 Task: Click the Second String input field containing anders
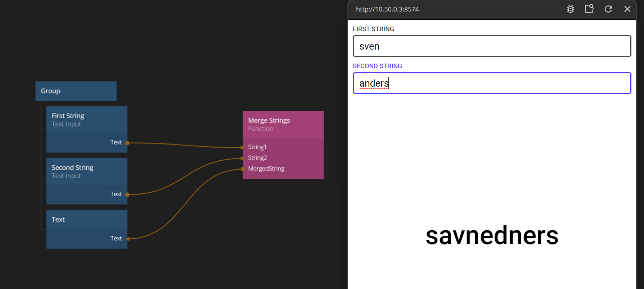[492, 83]
